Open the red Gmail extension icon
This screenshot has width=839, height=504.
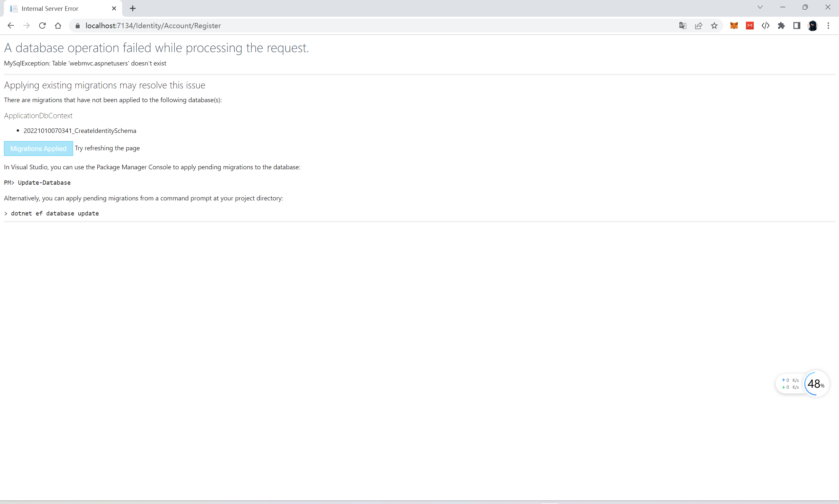(750, 26)
